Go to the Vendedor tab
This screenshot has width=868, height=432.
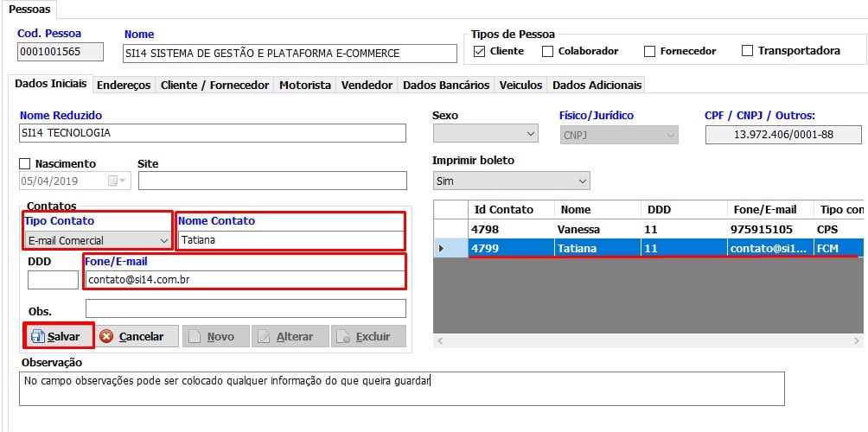point(367,86)
